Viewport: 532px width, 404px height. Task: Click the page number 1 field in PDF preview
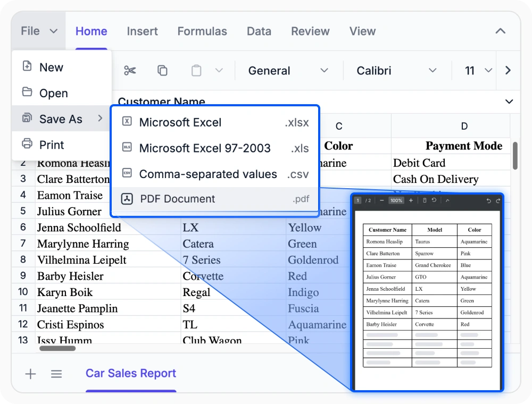tap(358, 200)
